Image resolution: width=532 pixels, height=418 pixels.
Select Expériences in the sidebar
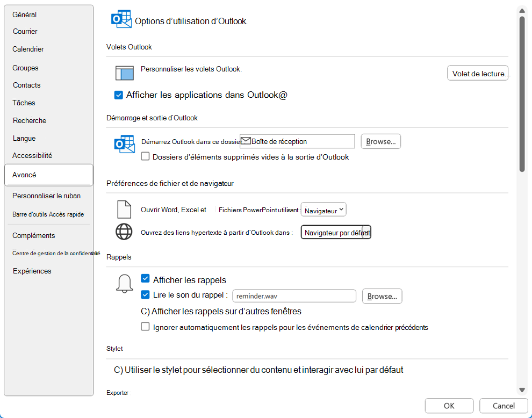coord(32,271)
